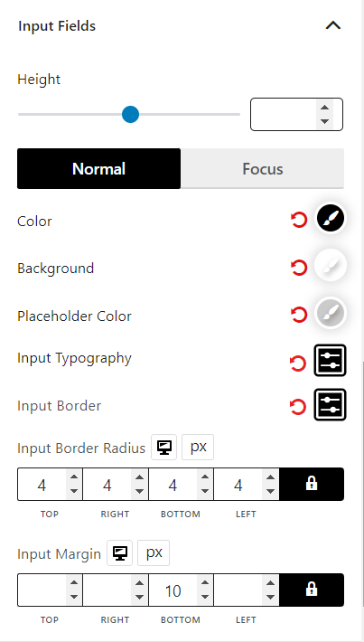Switch to the Focus tab
The width and height of the screenshot is (364, 642).
pyautogui.click(x=263, y=169)
